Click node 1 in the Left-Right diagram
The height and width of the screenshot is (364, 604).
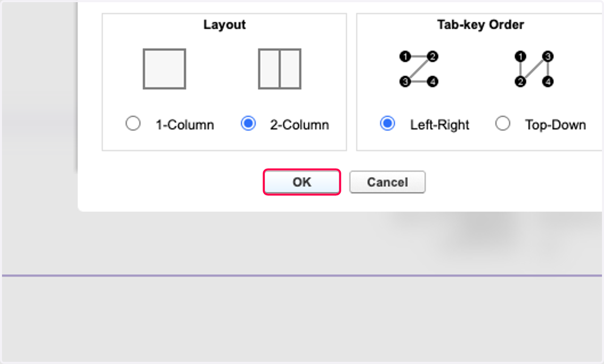click(404, 56)
